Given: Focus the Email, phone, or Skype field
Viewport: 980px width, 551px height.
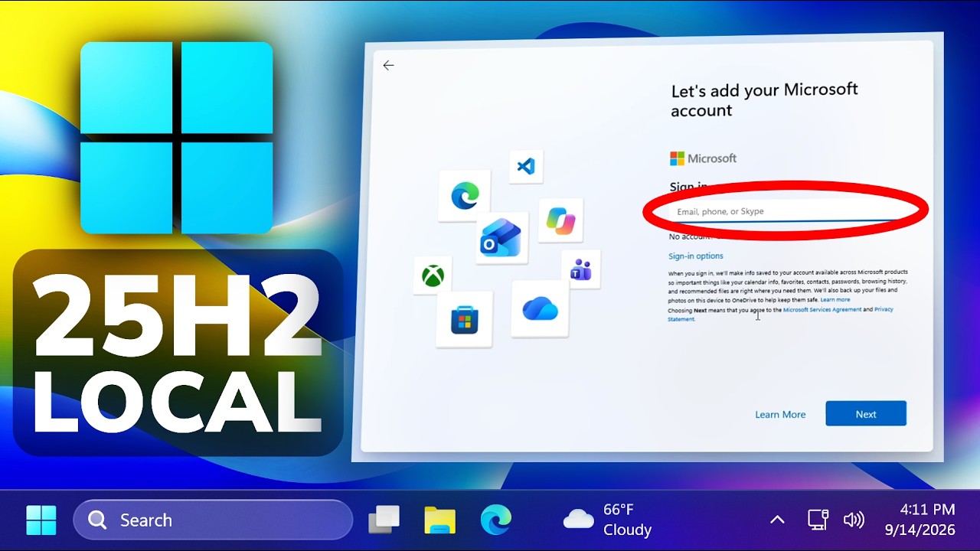Looking at the screenshot, I should [785, 211].
